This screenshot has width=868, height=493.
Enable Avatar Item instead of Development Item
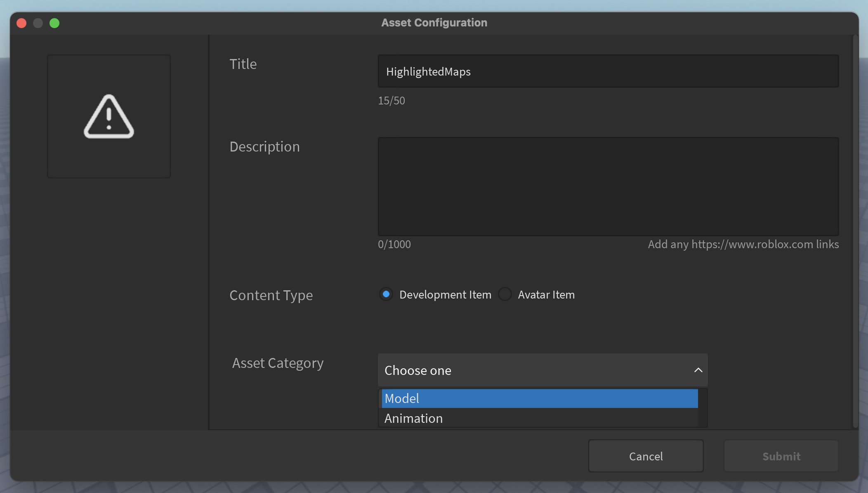coord(505,294)
